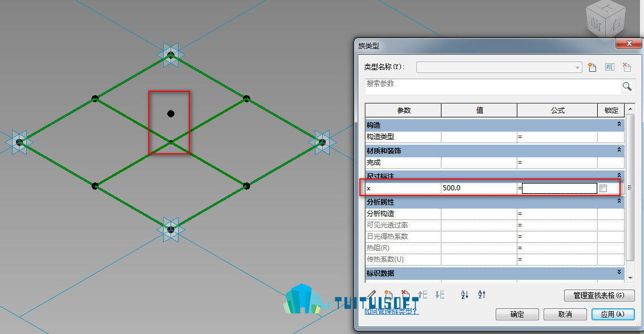The height and width of the screenshot is (334, 644).
Task: Click the ViewCube in the corner
Action: click(x=606, y=20)
